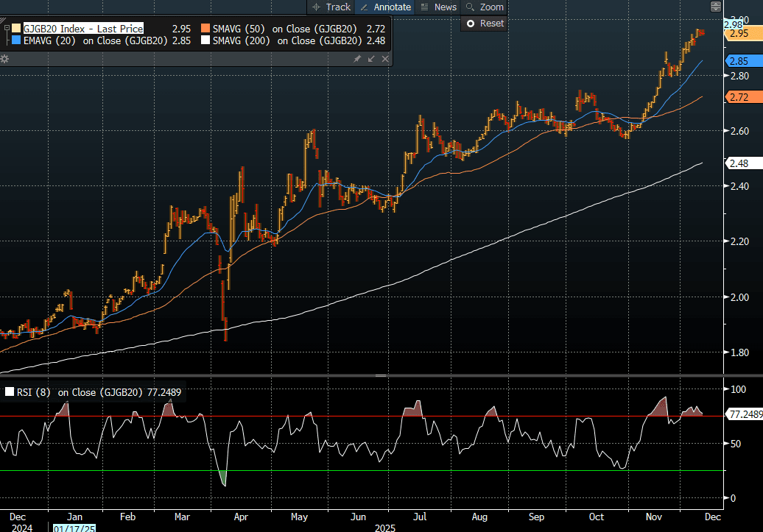The image size is (763, 532).
Task: Click the Annotate pencil icon
Action: tap(364, 7)
